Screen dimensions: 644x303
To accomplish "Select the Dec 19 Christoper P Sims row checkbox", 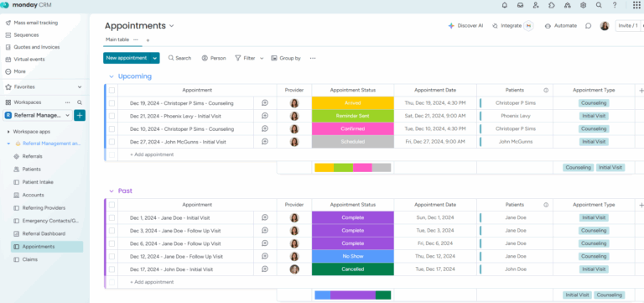I will point(112,103).
